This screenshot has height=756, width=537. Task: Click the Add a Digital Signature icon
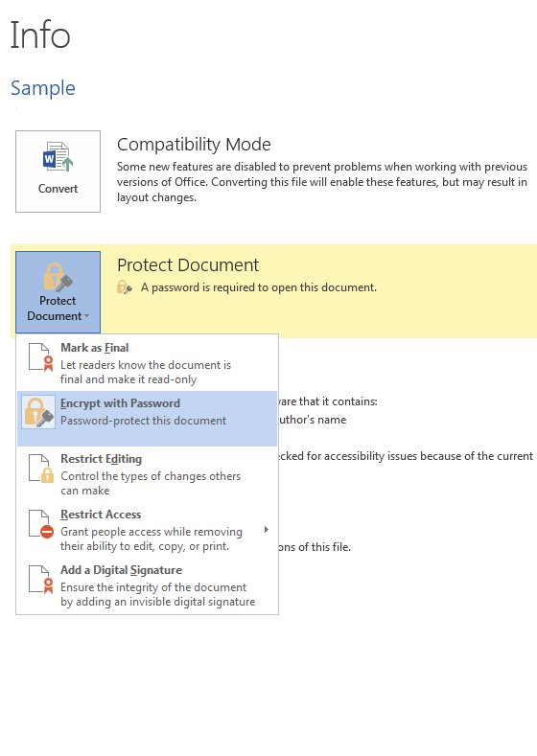(40, 579)
